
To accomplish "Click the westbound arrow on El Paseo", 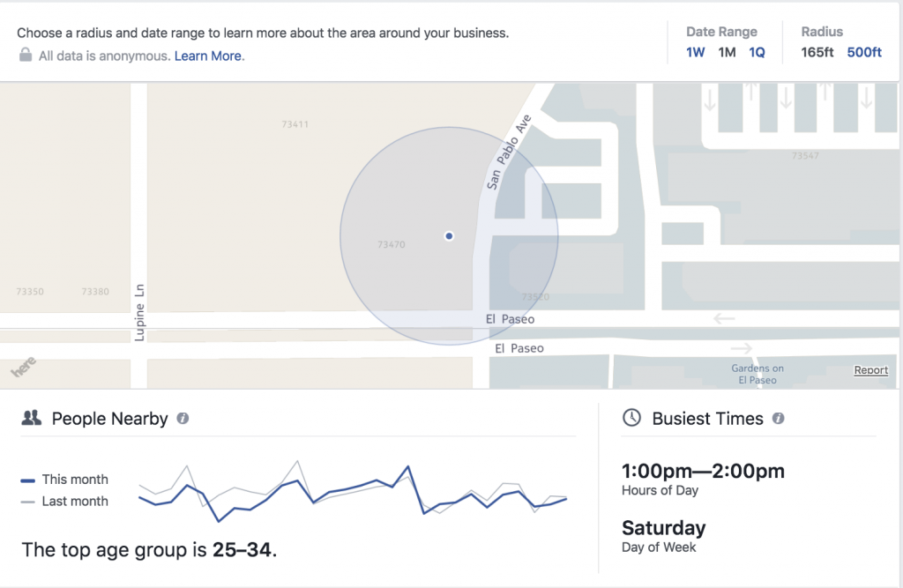I will point(725,318).
